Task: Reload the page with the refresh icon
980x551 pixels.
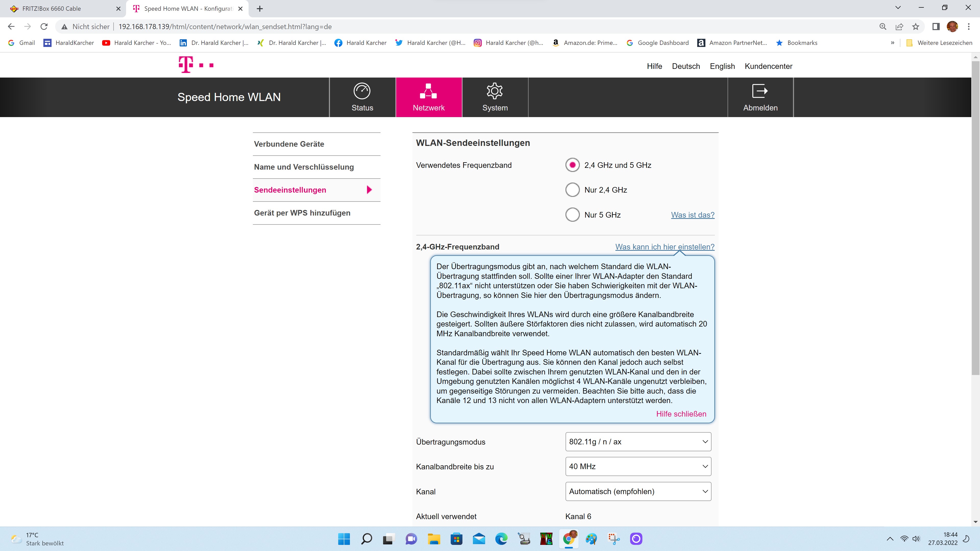Action: click(x=44, y=27)
